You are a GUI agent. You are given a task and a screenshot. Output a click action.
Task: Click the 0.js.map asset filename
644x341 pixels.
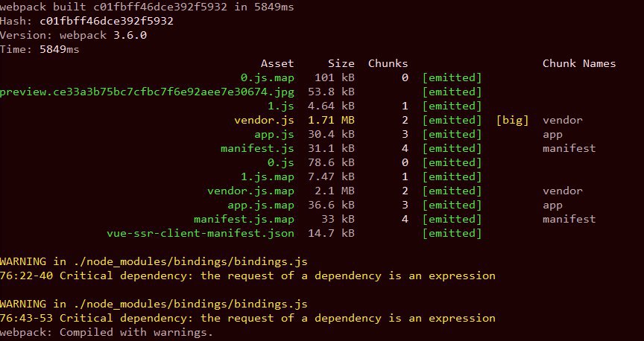click(268, 77)
